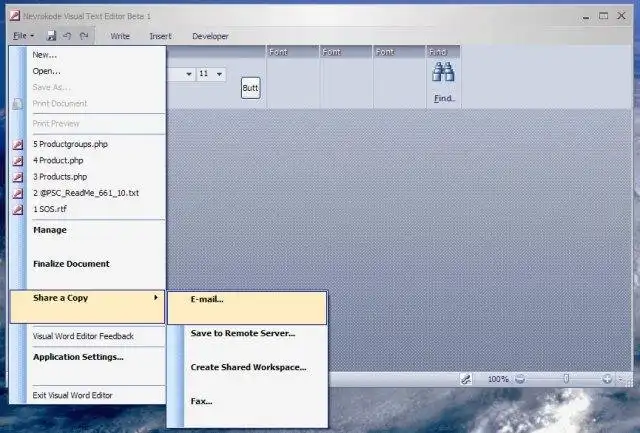Click the Undo arrow icon
Image resolution: width=640 pixels, height=433 pixels.
pos(67,36)
